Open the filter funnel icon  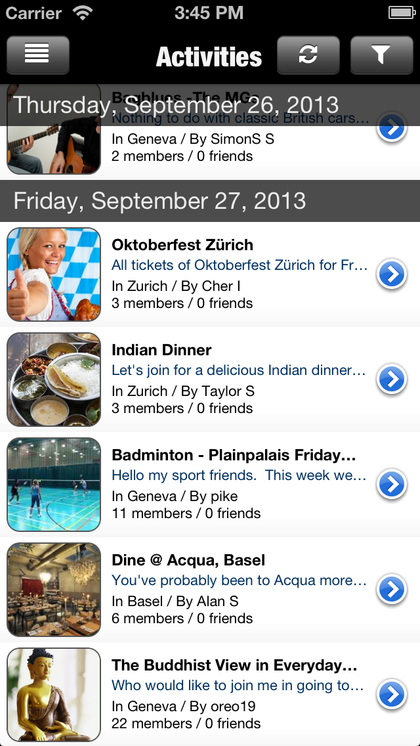(381, 55)
